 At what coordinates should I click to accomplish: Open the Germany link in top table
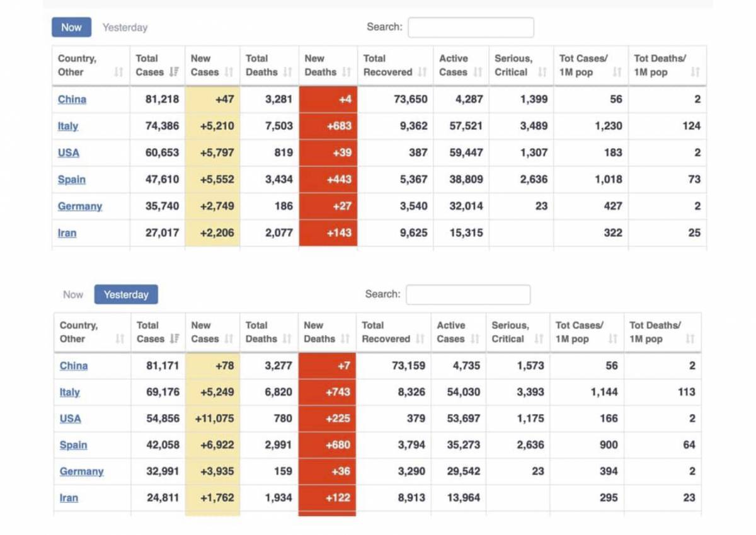(80, 206)
